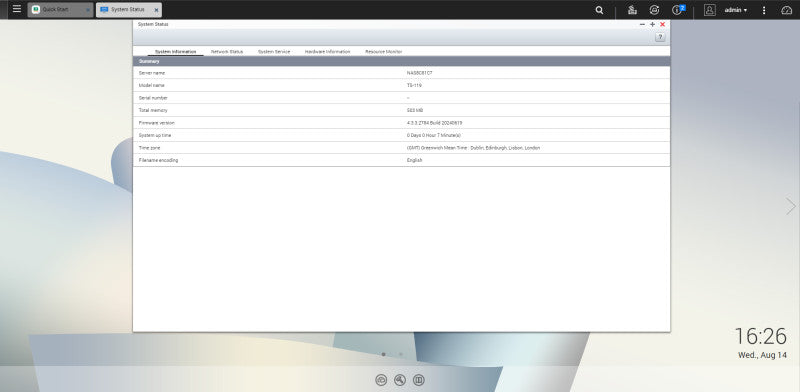This screenshot has width=800, height=392.
Task: Switch to the System Service tab
Action: click(x=274, y=52)
